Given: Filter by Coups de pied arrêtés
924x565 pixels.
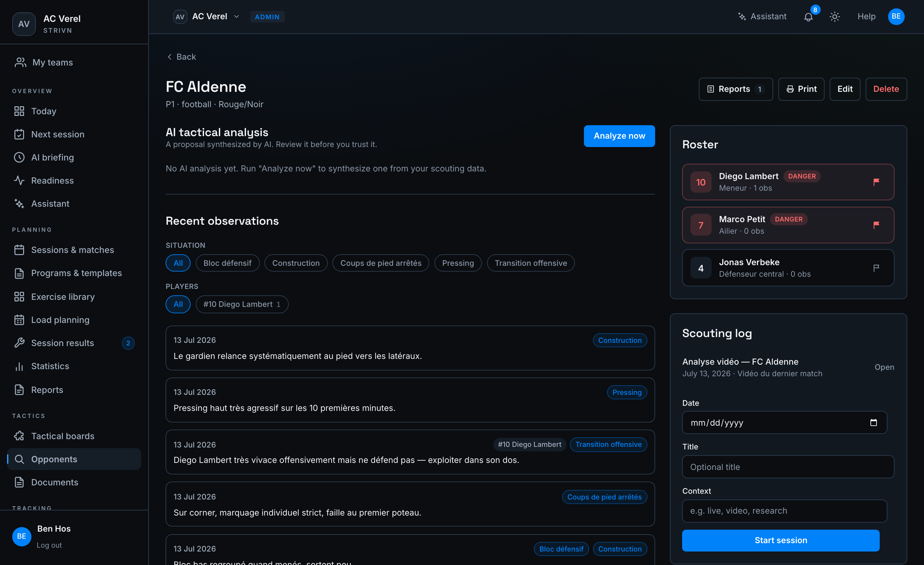Looking at the screenshot, I should tap(381, 263).
